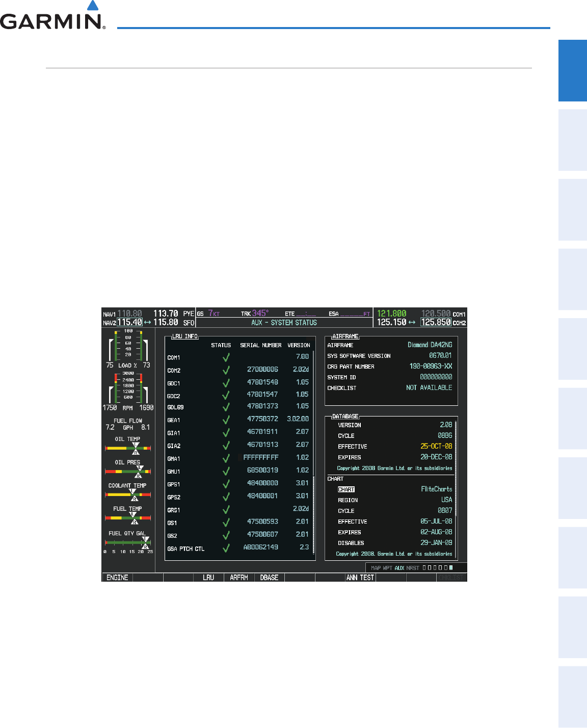The image size is (587, 728).
Task: Click the GS1 status checkmark
Action: coord(226,523)
